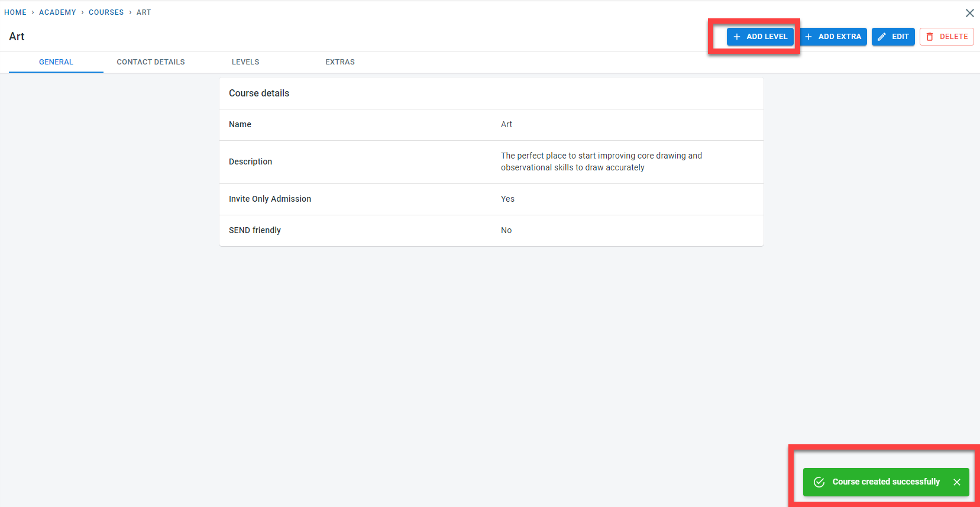The width and height of the screenshot is (980, 507).
Task: Open the Academy breadcrumb link
Action: tap(57, 12)
